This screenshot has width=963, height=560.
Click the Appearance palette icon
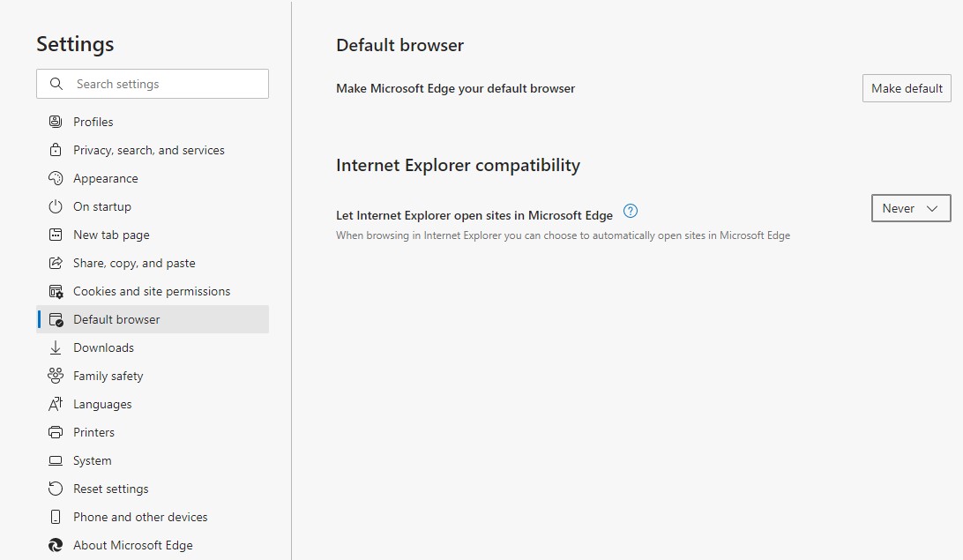click(56, 178)
